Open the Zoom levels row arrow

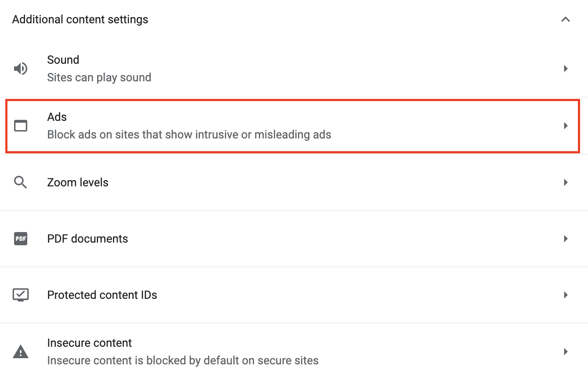(x=566, y=182)
